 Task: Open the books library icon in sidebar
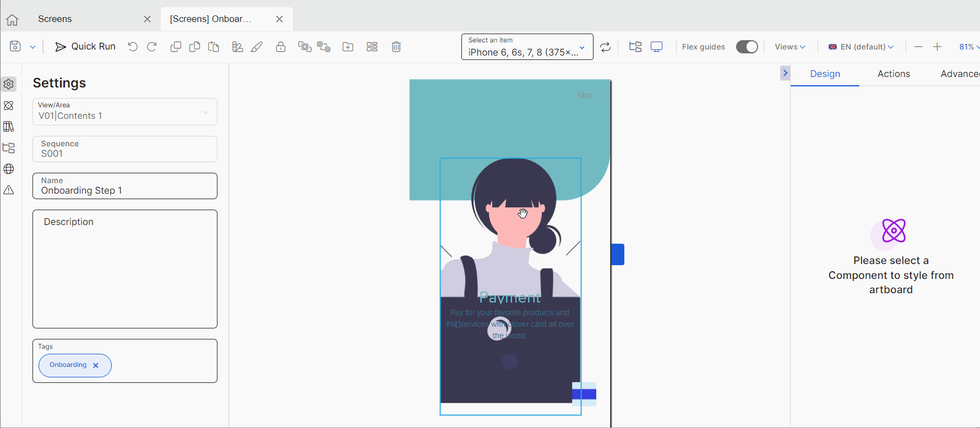coord(9,127)
